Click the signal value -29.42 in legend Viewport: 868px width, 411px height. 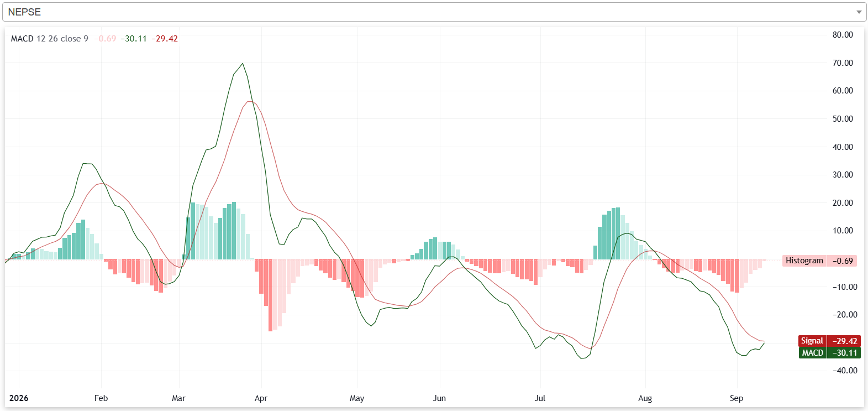(165, 39)
